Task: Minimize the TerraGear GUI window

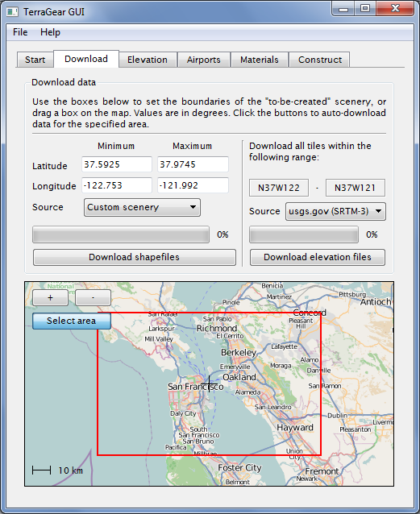Action: pyautogui.click(x=343, y=9)
